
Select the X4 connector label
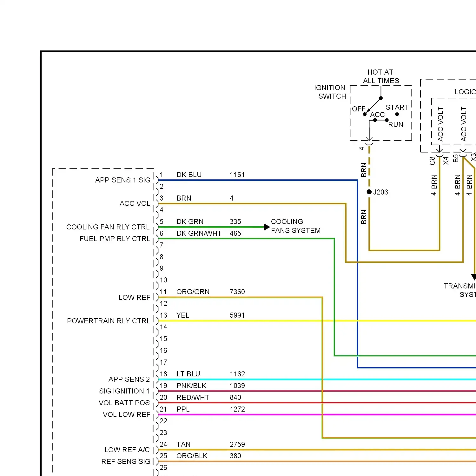pos(446,161)
